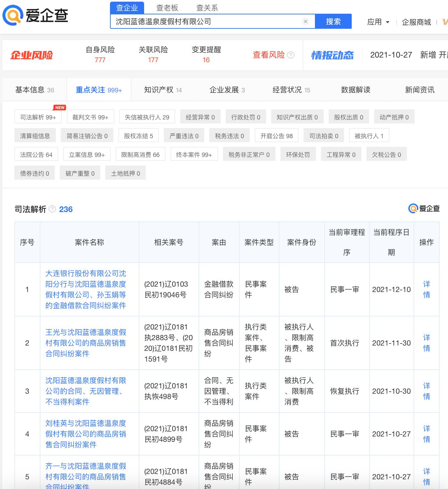This screenshot has width=448, height=489.
Task: Click the 查看风险 link
Action: (x=268, y=55)
